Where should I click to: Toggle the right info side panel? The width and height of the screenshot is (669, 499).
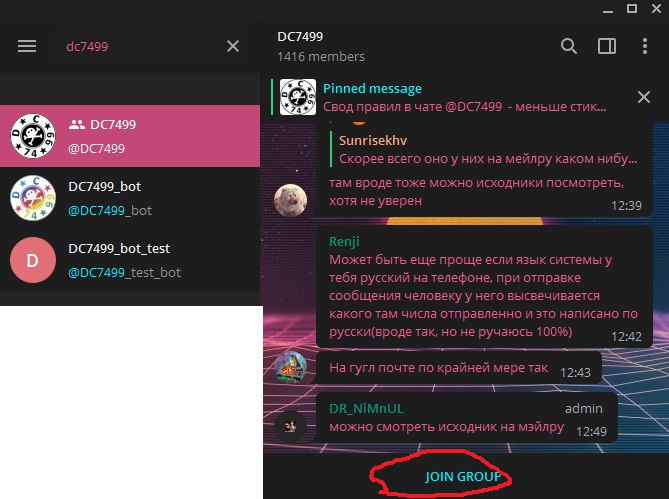607,46
